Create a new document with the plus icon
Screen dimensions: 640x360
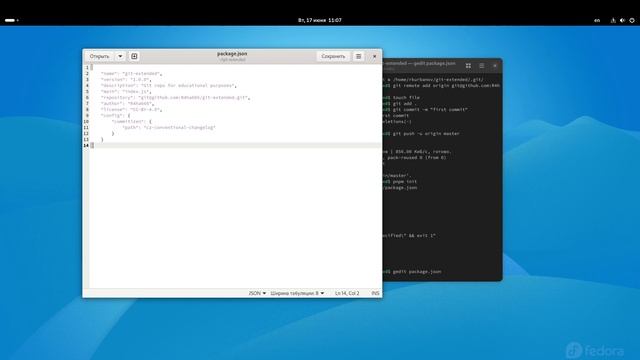[134, 56]
